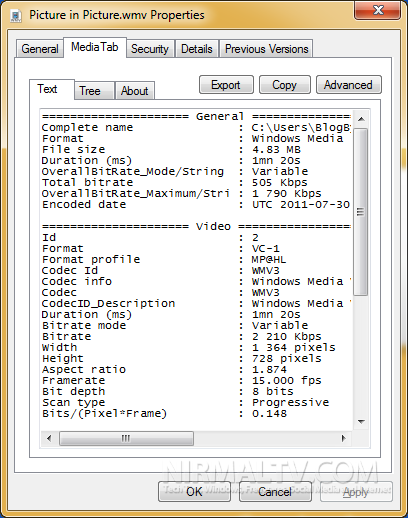
Task: Click the WMV file icon in title bar
Action: click(x=16, y=16)
